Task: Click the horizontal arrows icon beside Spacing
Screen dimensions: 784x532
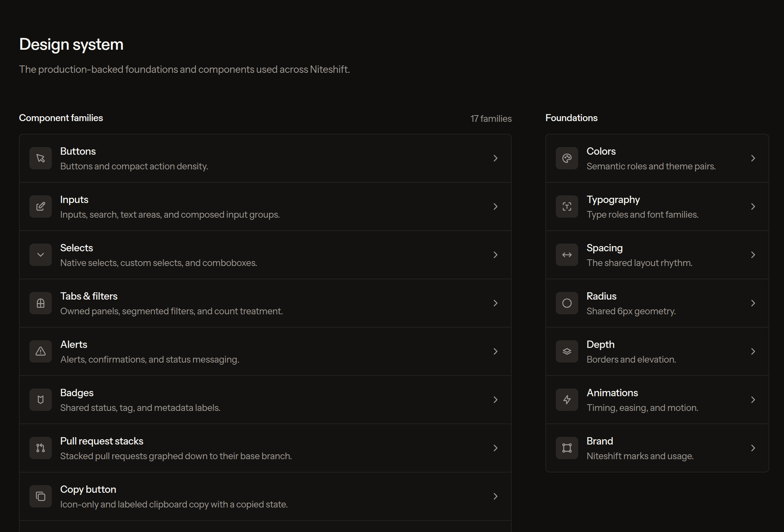Action: [x=567, y=255]
